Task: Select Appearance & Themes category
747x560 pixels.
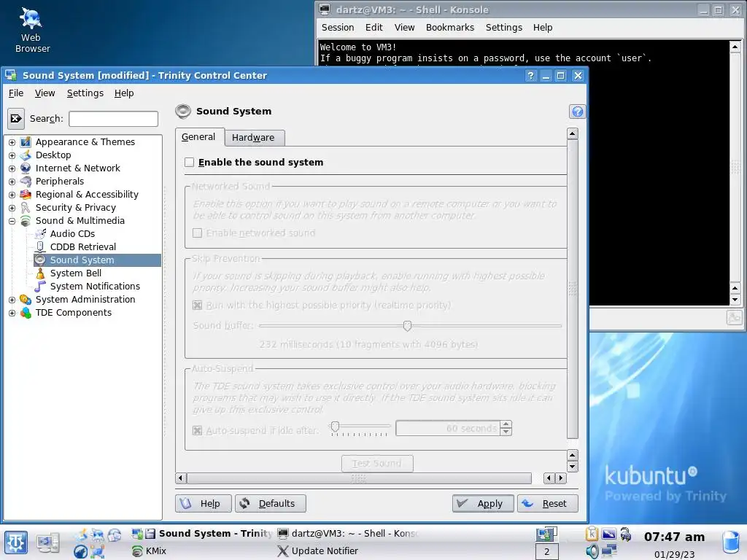Action: [85, 142]
